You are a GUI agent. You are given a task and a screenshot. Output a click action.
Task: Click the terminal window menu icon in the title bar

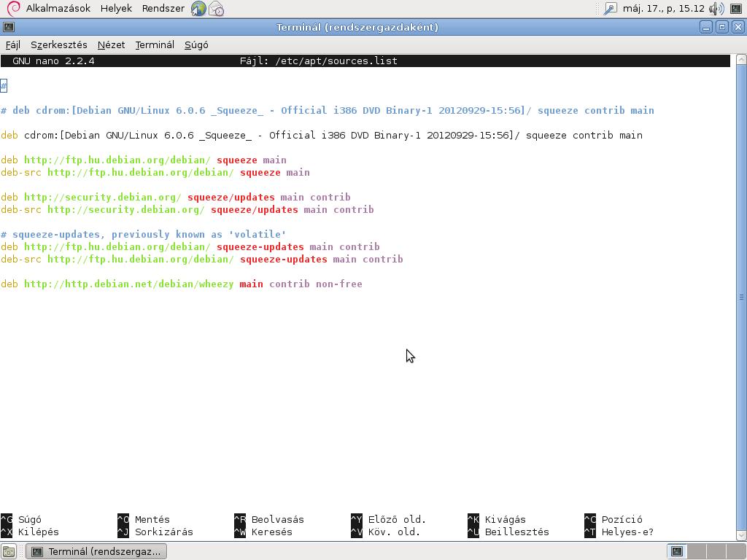pos(9,27)
